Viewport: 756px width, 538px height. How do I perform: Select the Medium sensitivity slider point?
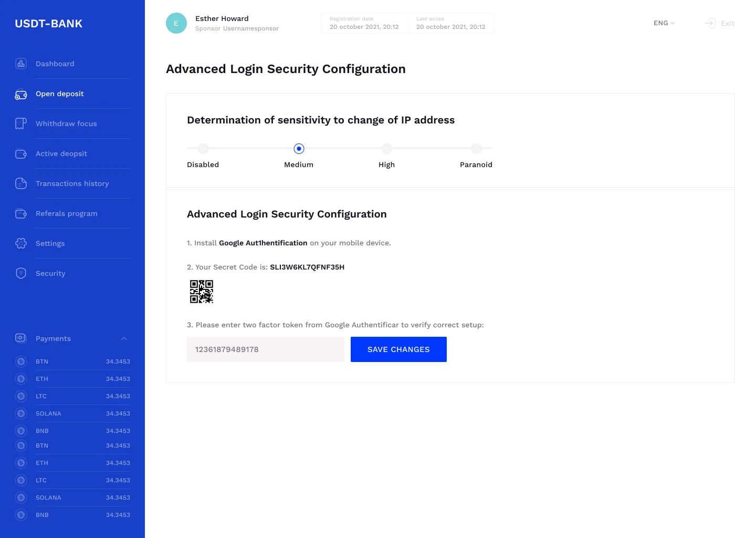(x=299, y=149)
